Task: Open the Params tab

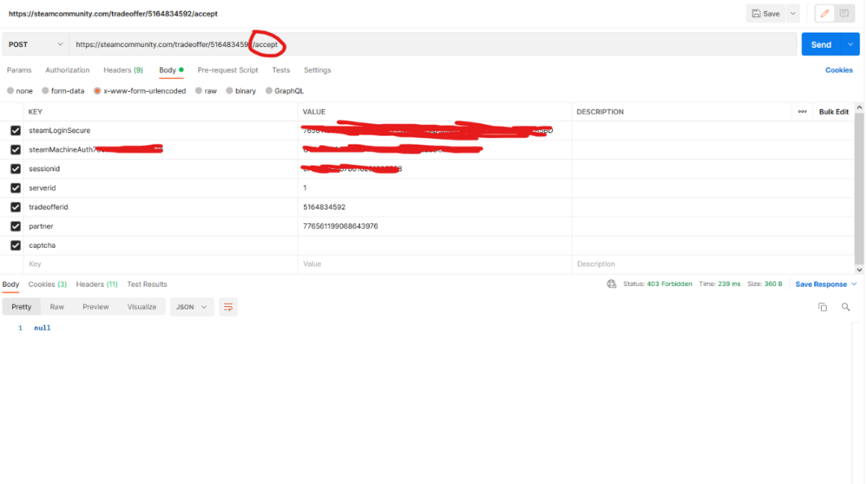Action: tap(19, 70)
